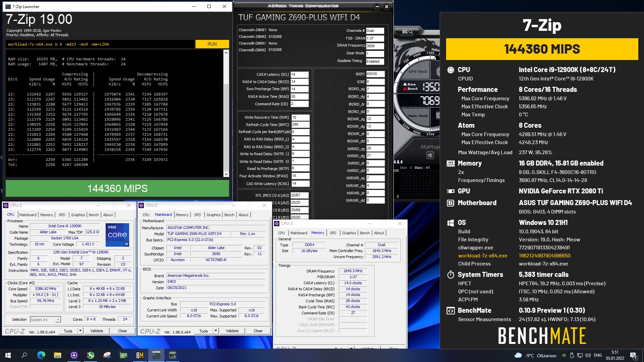The width and height of the screenshot is (644, 362).
Task: Click the green 144360 MIPS banner
Action: [x=117, y=188]
